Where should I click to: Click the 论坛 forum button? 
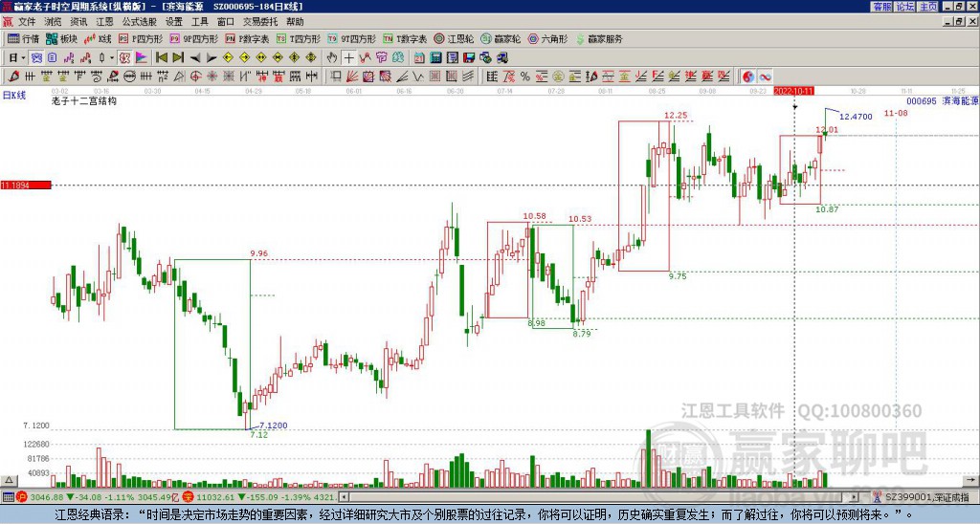click(x=905, y=7)
